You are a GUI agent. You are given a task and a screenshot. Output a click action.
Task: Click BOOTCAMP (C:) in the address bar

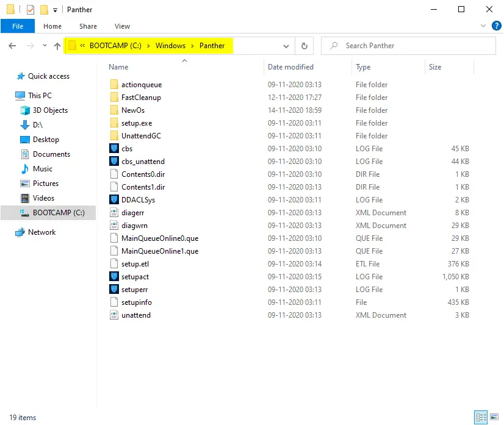[115, 46]
